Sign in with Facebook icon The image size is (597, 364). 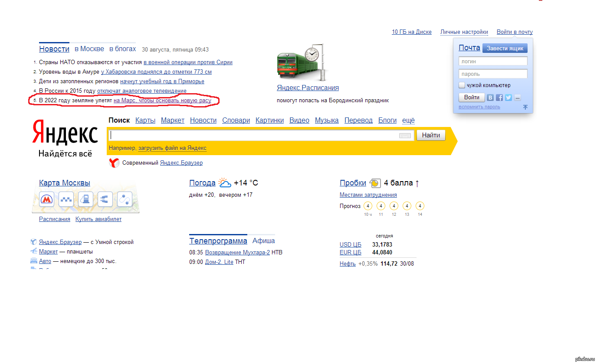tap(499, 97)
